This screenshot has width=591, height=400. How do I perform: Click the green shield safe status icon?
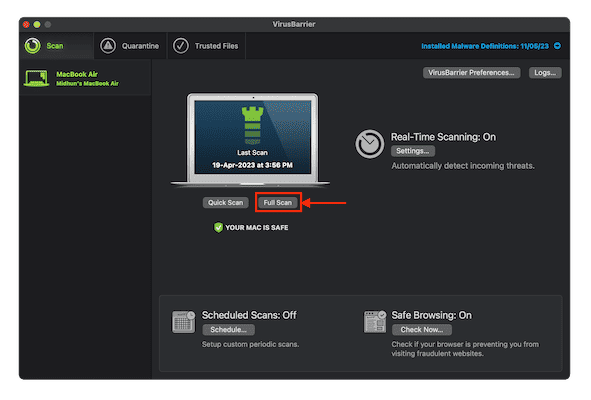(x=218, y=227)
